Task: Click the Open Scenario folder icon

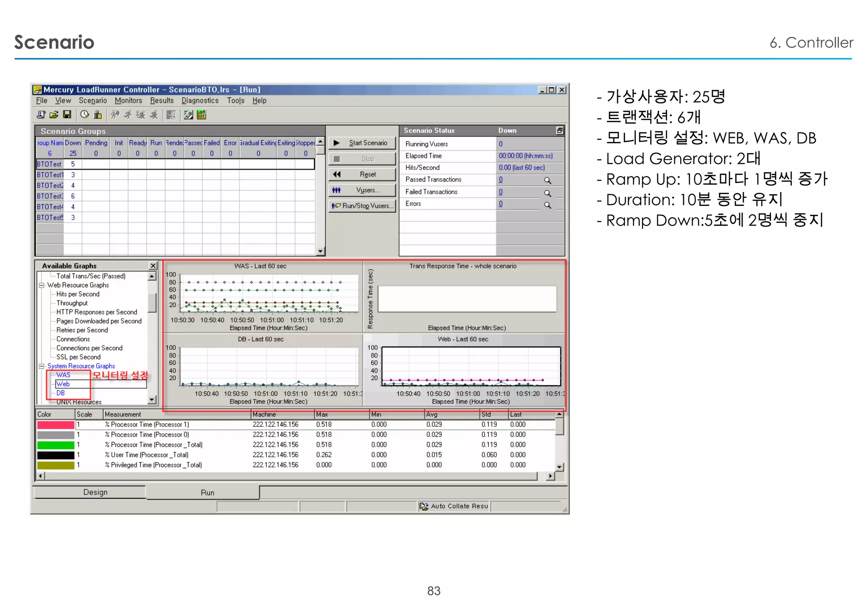Action: coord(54,114)
